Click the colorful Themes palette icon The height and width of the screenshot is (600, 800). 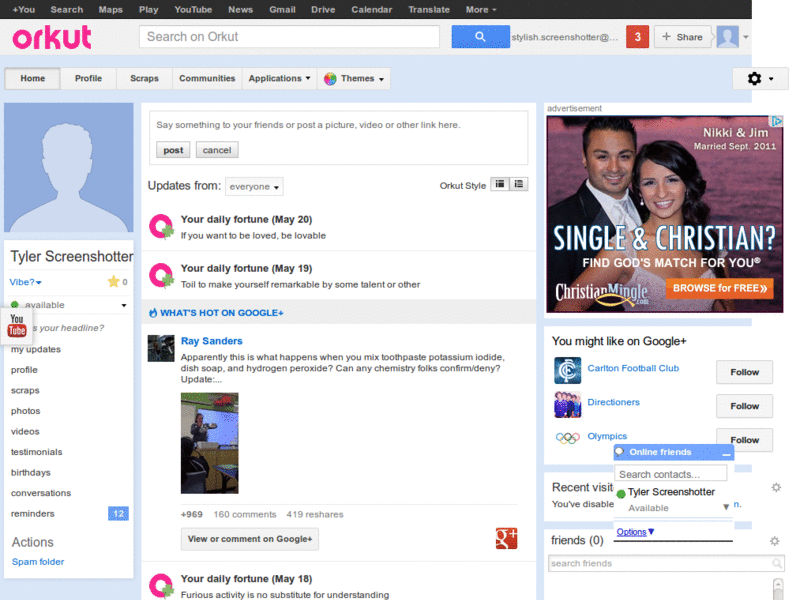pyautogui.click(x=330, y=79)
